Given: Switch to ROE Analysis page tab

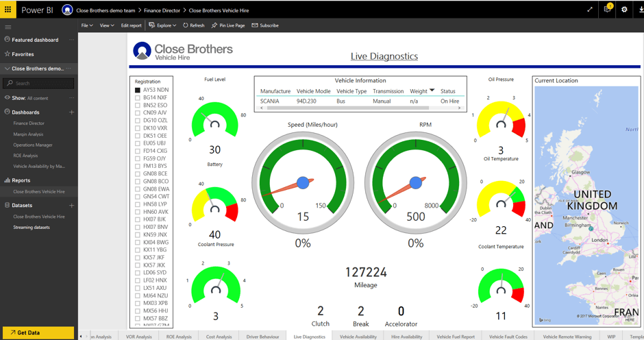Looking at the screenshot, I should tap(179, 337).
